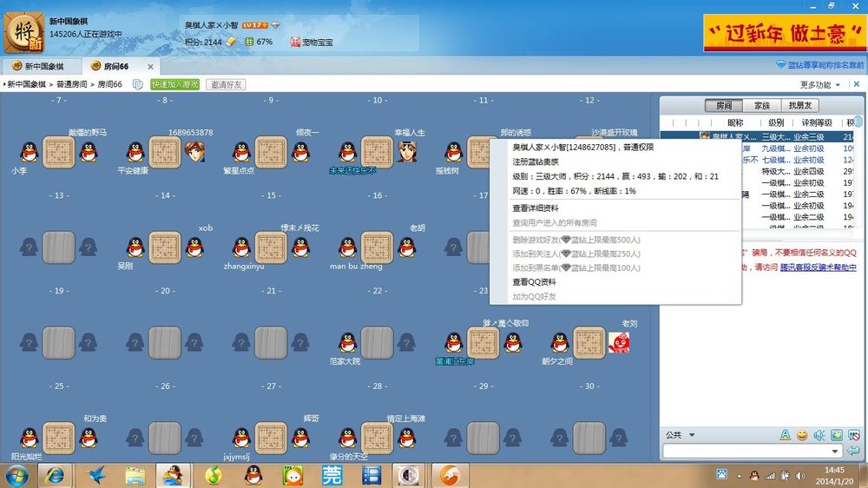This screenshot has width=868, height=488.
Task: Click the LV17 level badge
Action: [254, 25]
